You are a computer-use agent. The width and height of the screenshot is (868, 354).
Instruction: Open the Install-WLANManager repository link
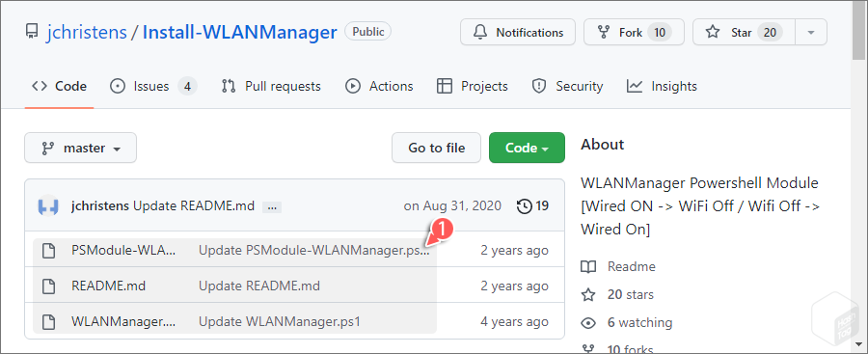pyautogui.click(x=239, y=32)
